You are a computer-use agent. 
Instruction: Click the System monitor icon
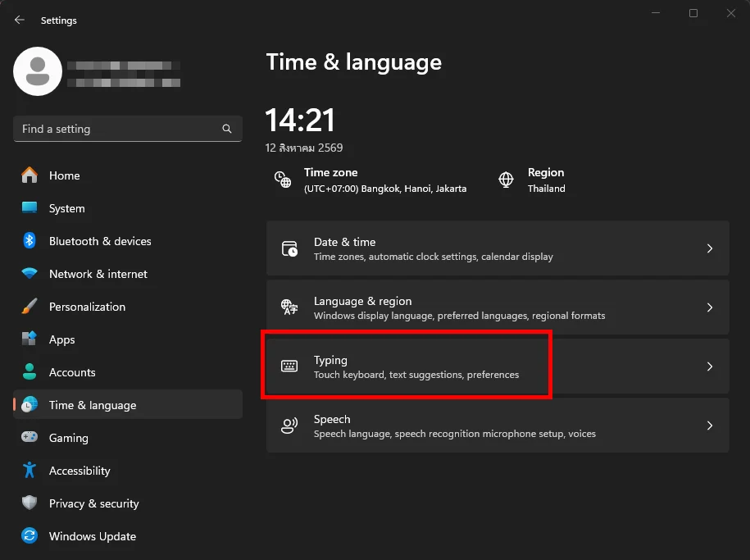click(x=30, y=207)
